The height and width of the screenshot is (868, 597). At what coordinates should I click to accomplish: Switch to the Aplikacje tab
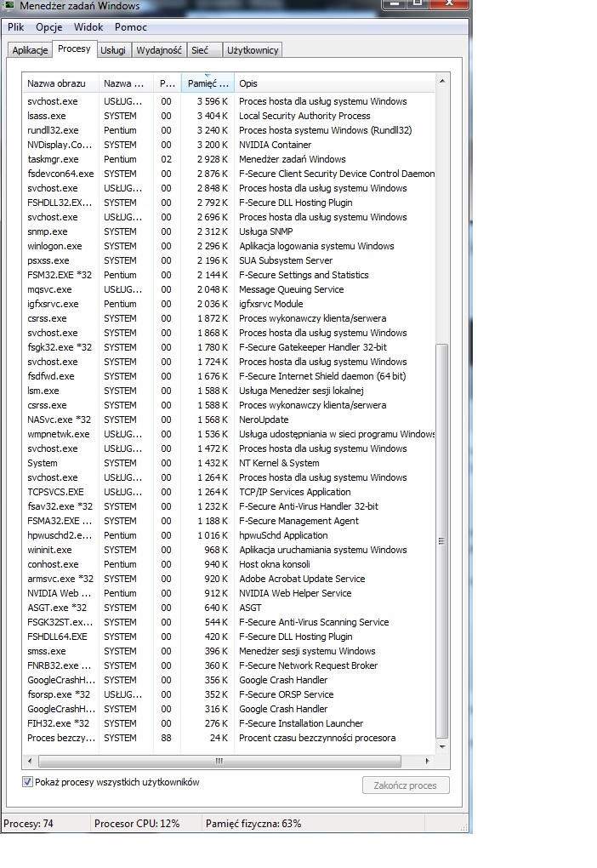[x=30, y=50]
